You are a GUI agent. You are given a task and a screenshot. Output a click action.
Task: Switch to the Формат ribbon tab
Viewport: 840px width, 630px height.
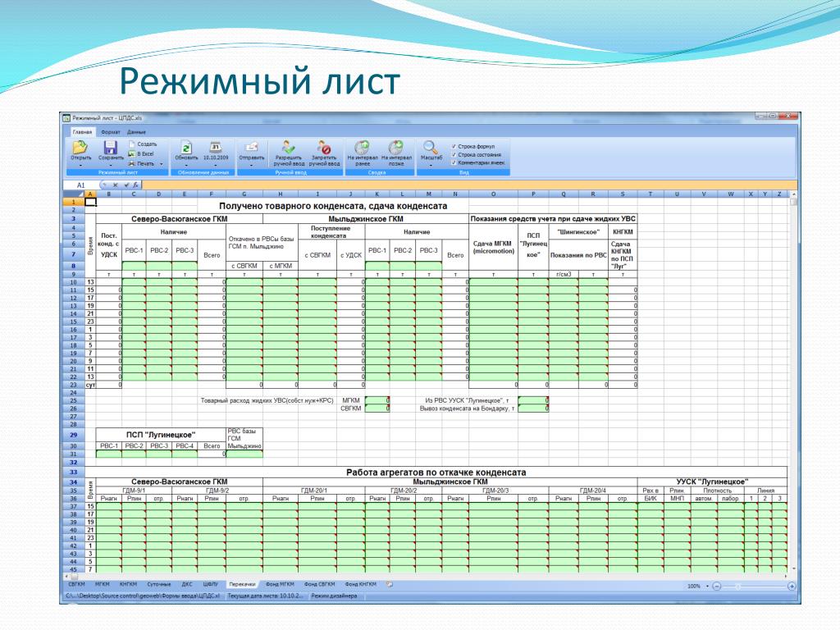point(111,132)
